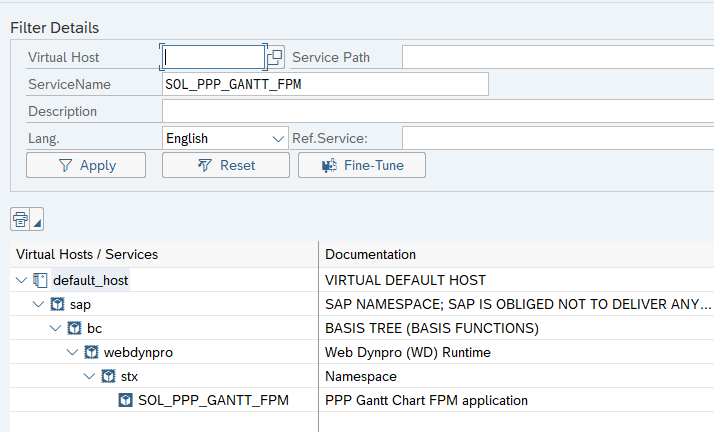Select the bc tree item
This screenshot has height=432, width=714.
pyautogui.click(x=94, y=329)
